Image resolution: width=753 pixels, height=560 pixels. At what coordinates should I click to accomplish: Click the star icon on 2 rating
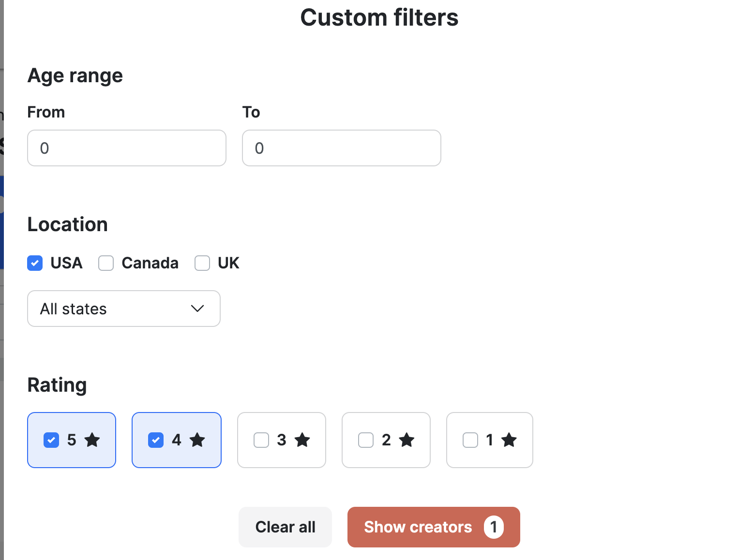tap(407, 440)
